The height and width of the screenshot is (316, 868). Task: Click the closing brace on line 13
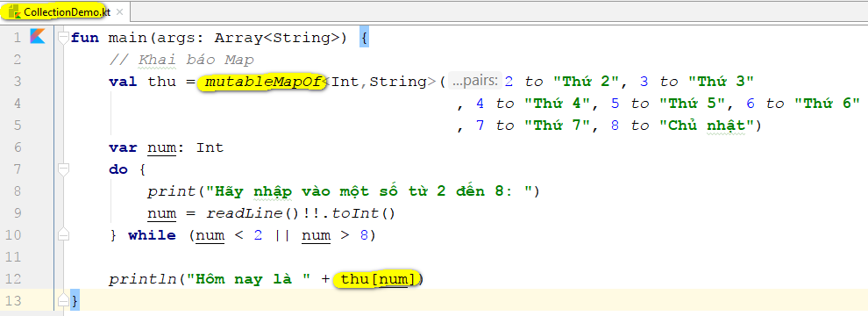coord(75,301)
